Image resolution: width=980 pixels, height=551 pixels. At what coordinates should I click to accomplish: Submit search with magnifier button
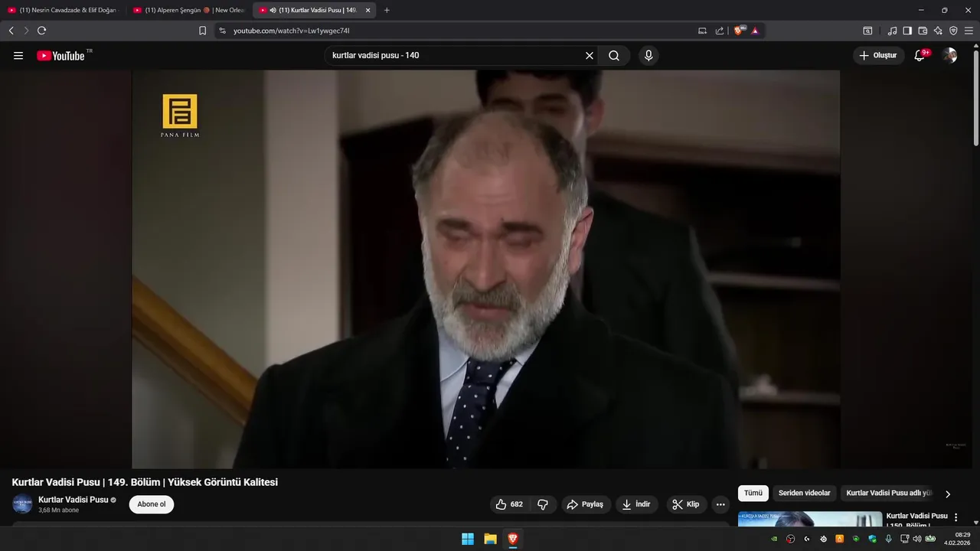click(614, 56)
